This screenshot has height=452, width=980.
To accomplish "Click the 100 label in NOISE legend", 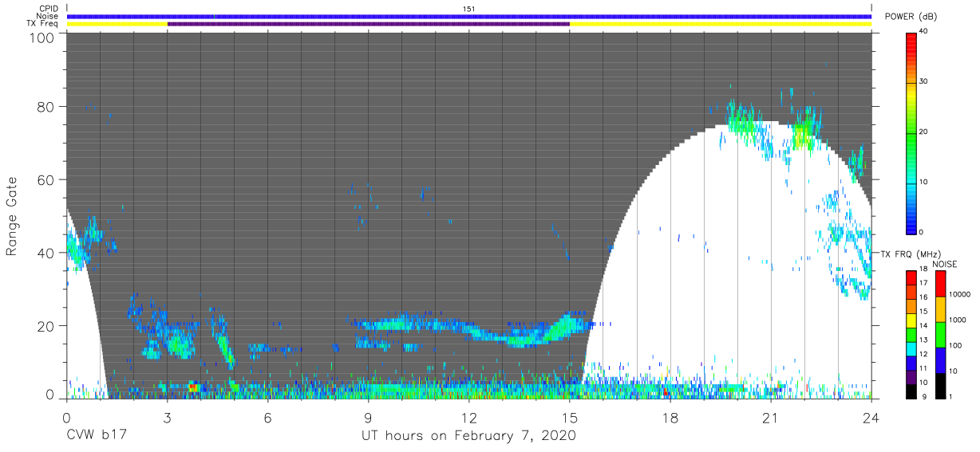I will tap(955, 346).
